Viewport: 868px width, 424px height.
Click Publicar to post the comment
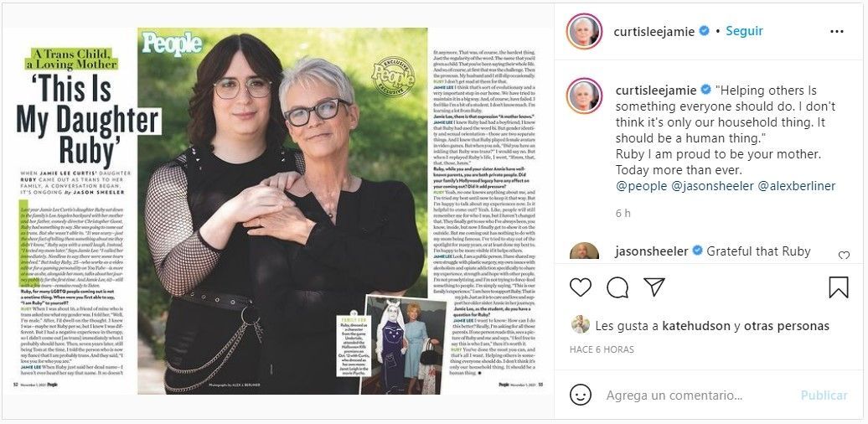tap(824, 396)
